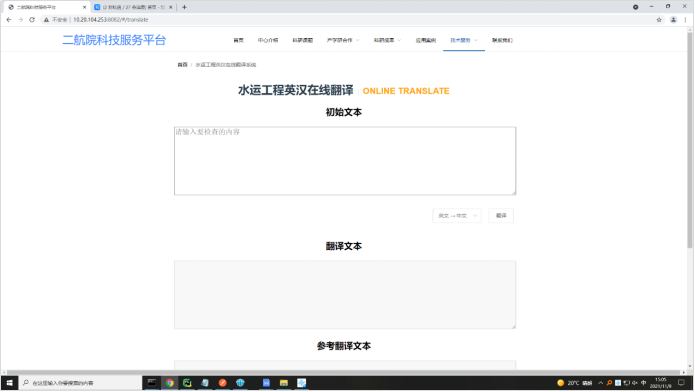The image size is (695, 392).
Task: Expand the 技术服务 navigation dropdown
Action: click(464, 40)
